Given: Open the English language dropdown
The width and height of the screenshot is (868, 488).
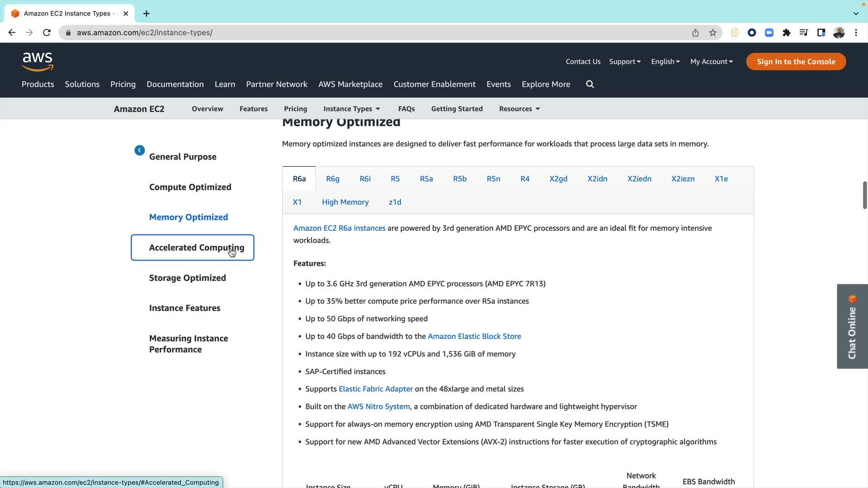Looking at the screenshot, I should click(x=665, y=61).
